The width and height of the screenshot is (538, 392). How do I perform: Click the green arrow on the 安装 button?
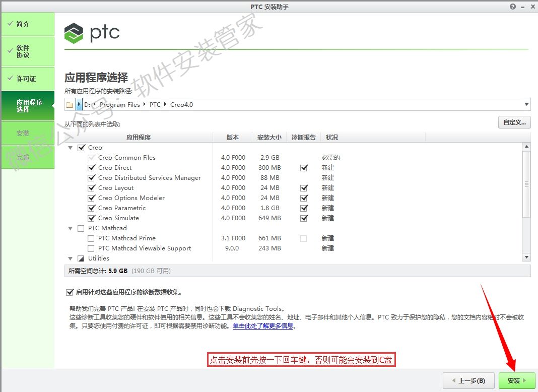(x=523, y=381)
